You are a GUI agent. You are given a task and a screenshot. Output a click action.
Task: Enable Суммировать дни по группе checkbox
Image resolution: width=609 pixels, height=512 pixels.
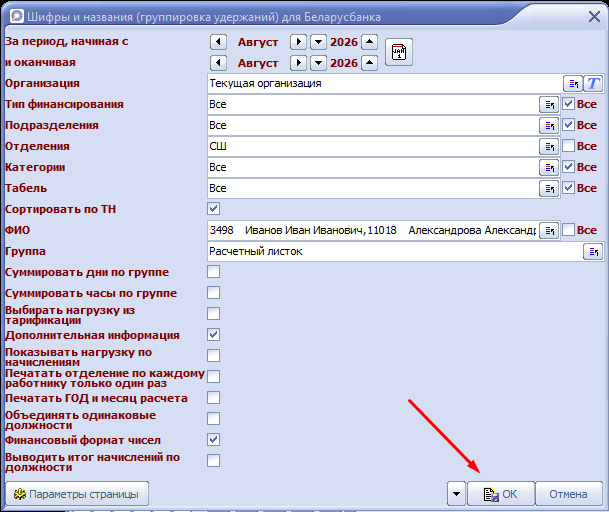213,272
